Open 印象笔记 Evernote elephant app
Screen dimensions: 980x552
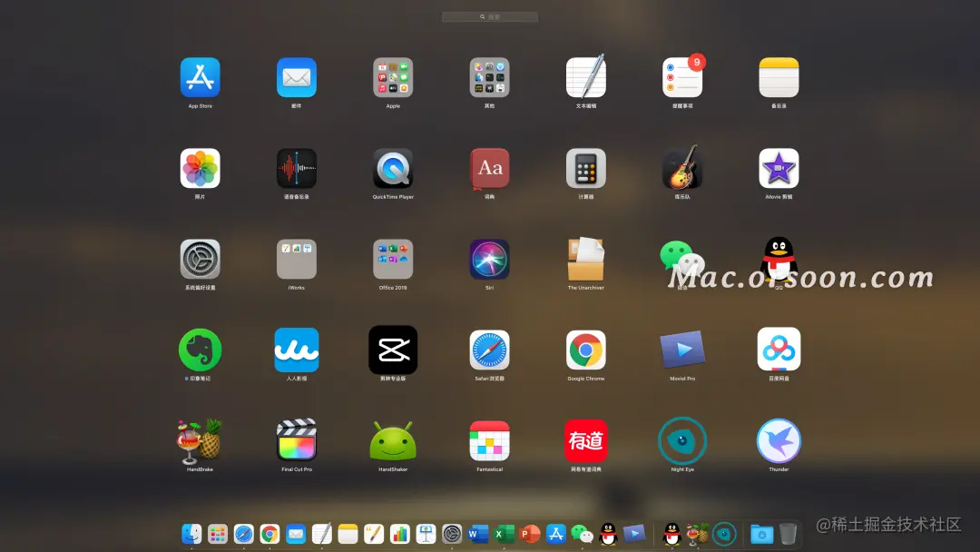(x=200, y=350)
